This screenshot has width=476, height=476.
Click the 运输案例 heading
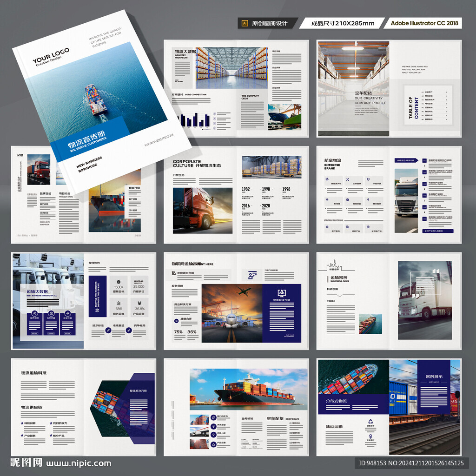coord(339,278)
